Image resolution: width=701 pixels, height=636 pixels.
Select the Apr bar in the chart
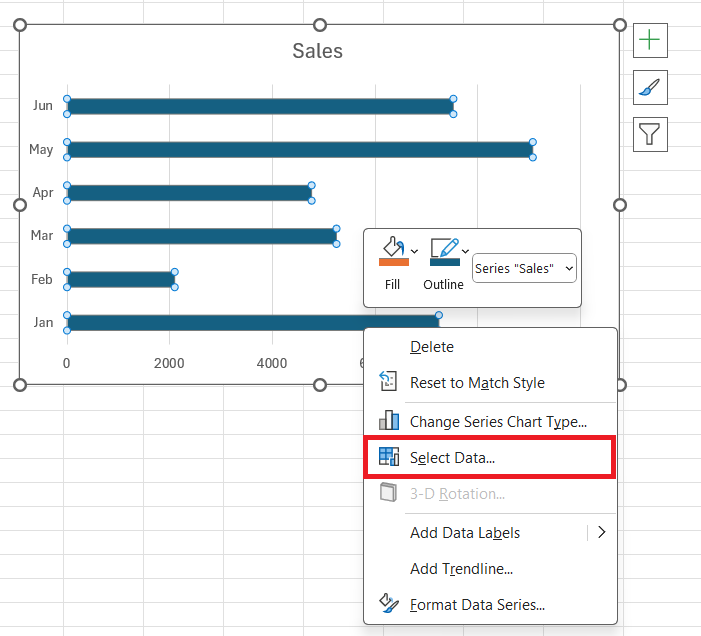click(x=190, y=193)
